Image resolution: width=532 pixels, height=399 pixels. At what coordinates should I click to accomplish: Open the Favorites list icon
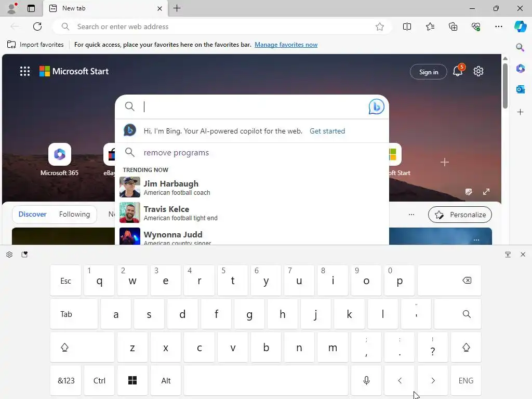pyautogui.click(x=430, y=26)
